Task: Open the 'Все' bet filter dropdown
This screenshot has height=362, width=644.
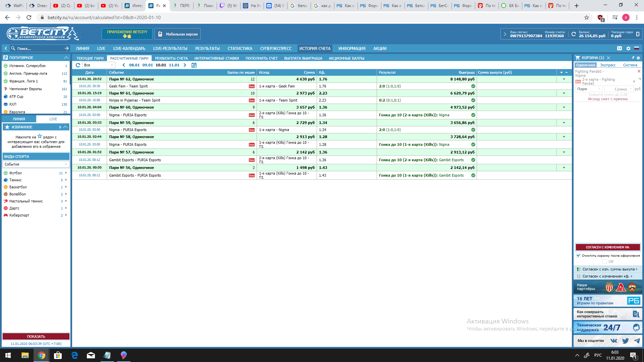Action: [x=99, y=65]
